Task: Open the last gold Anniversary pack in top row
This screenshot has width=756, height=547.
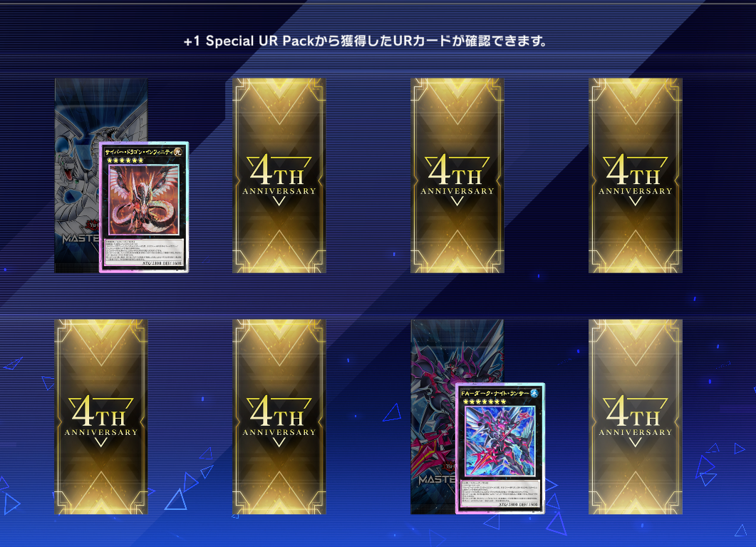Action: pos(636,175)
